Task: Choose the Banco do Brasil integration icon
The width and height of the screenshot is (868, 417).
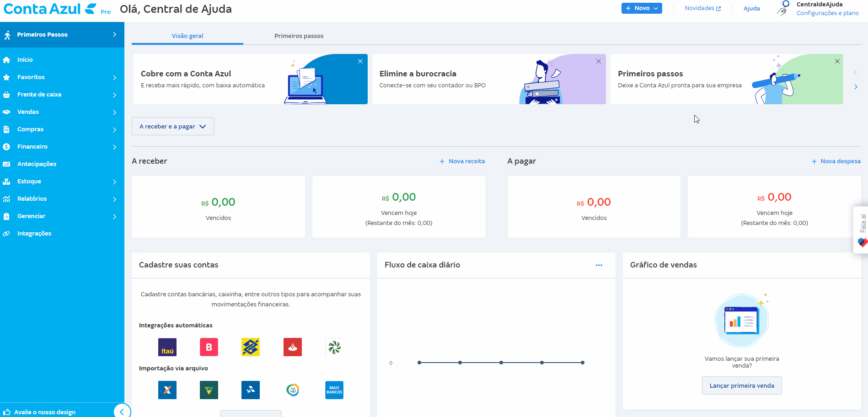Action: tap(251, 347)
